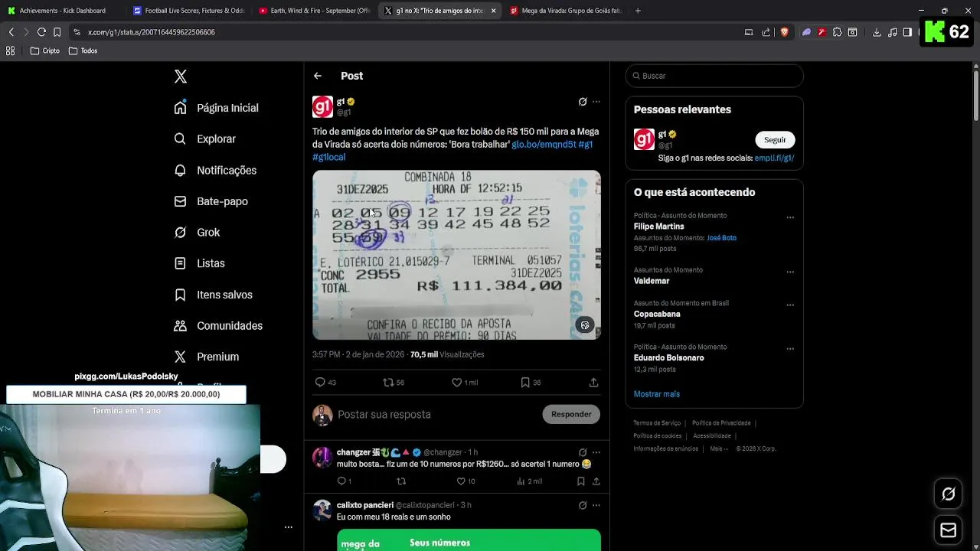Screen dimensions: 980x551
Task: Click the Responder button
Action: coord(571,414)
